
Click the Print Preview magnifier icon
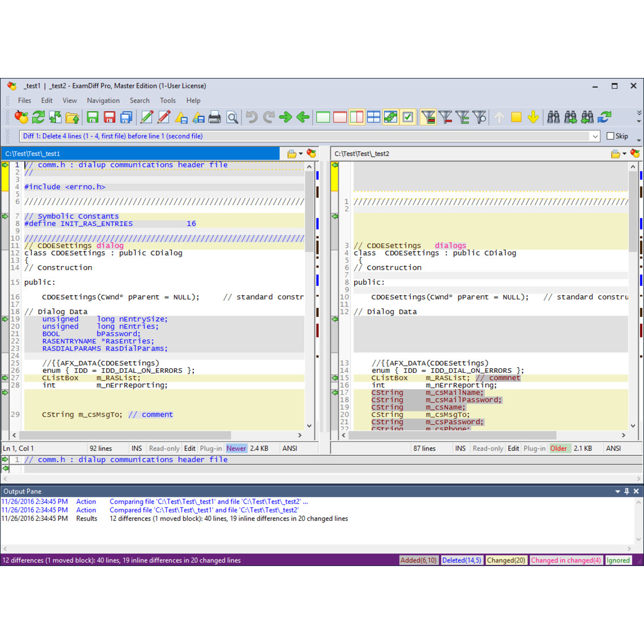tap(232, 117)
